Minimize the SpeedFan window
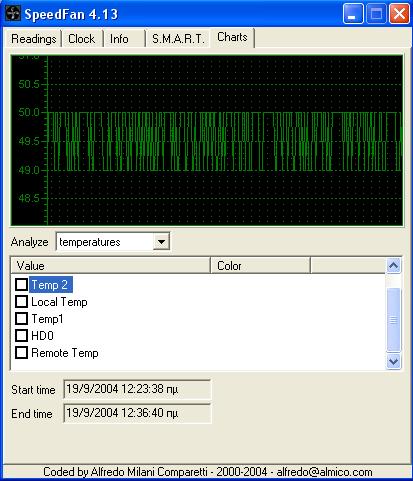413x481 pixels. pos(353,14)
